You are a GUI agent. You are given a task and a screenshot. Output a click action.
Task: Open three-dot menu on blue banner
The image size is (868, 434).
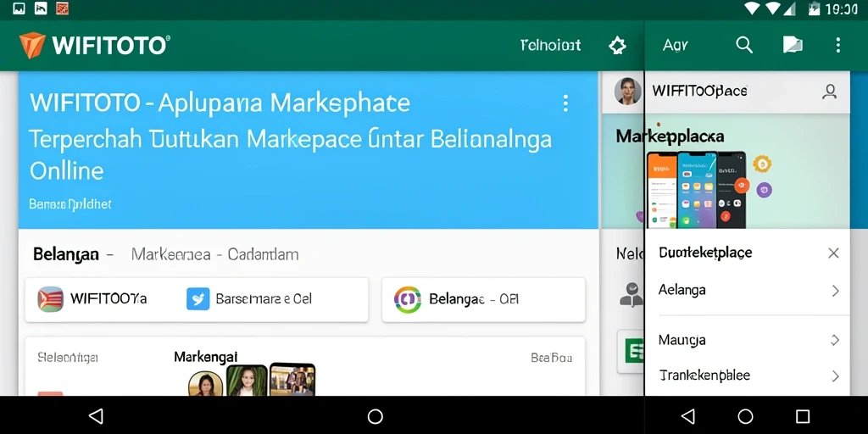click(565, 103)
